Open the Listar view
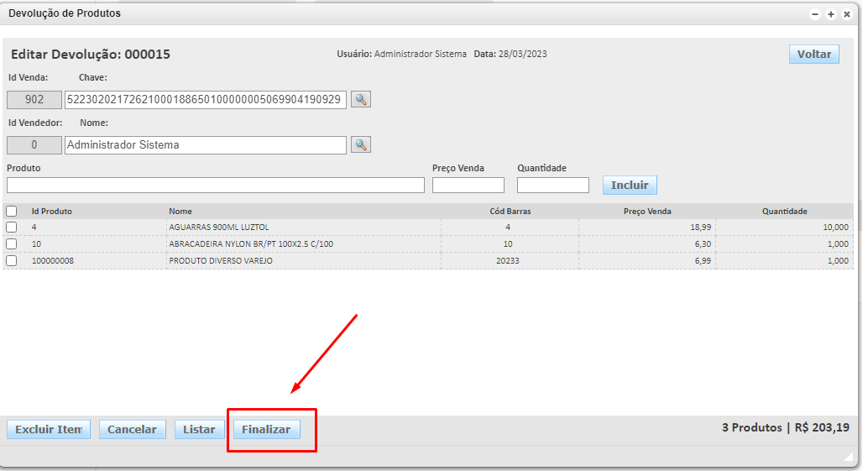The width and height of the screenshot is (868, 471). 199,430
